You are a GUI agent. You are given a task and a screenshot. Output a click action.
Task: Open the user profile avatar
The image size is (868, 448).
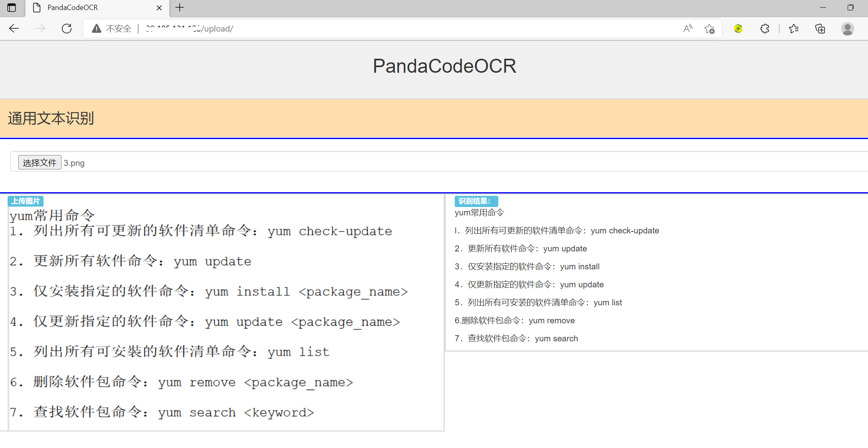(x=847, y=28)
